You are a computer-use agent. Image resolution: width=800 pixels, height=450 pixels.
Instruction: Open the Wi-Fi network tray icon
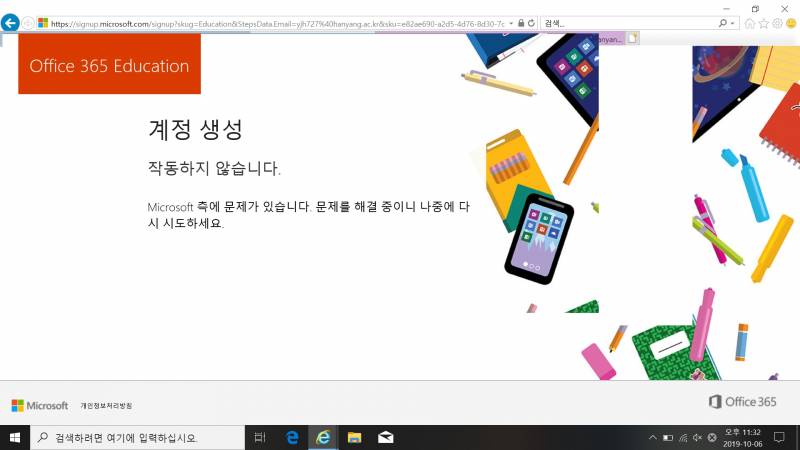point(683,438)
